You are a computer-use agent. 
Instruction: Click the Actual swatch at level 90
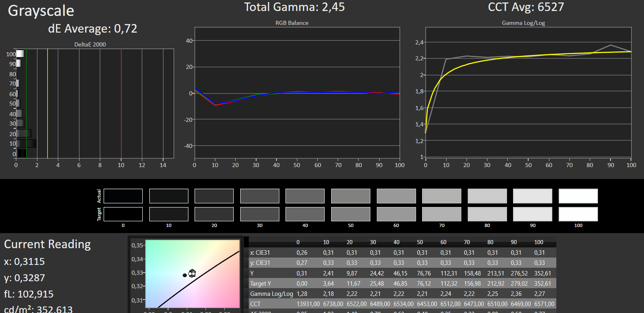click(533, 196)
